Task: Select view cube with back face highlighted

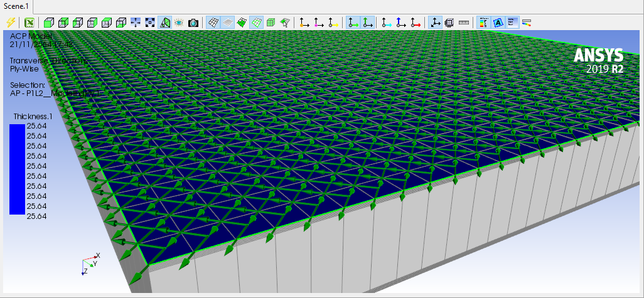Action: pos(63,23)
